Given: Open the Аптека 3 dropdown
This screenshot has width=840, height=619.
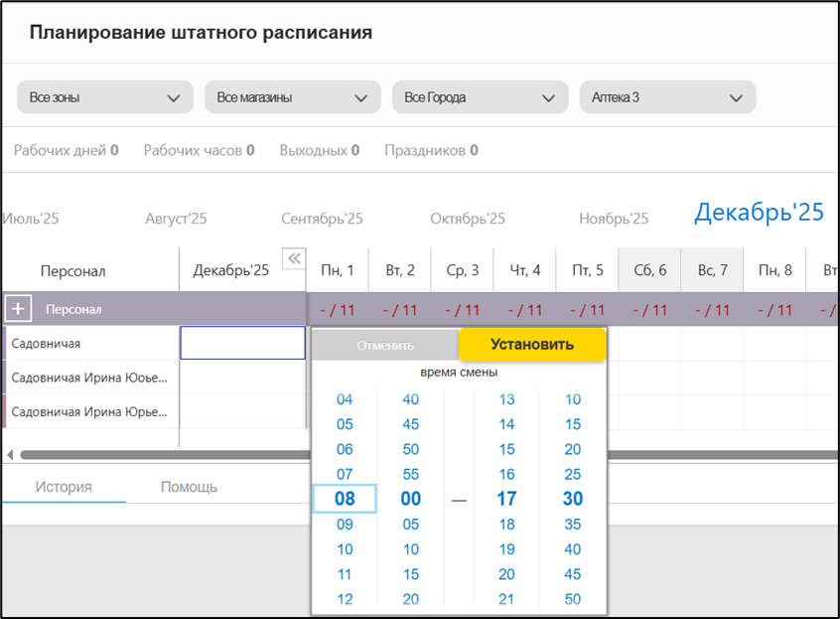Looking at the screenshot, I should (667, 97).
